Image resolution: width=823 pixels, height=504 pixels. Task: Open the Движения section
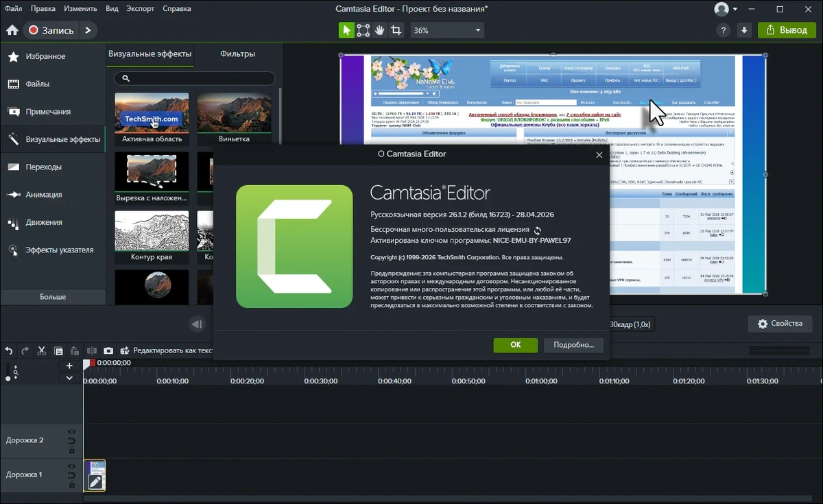[x=52, y=222]
